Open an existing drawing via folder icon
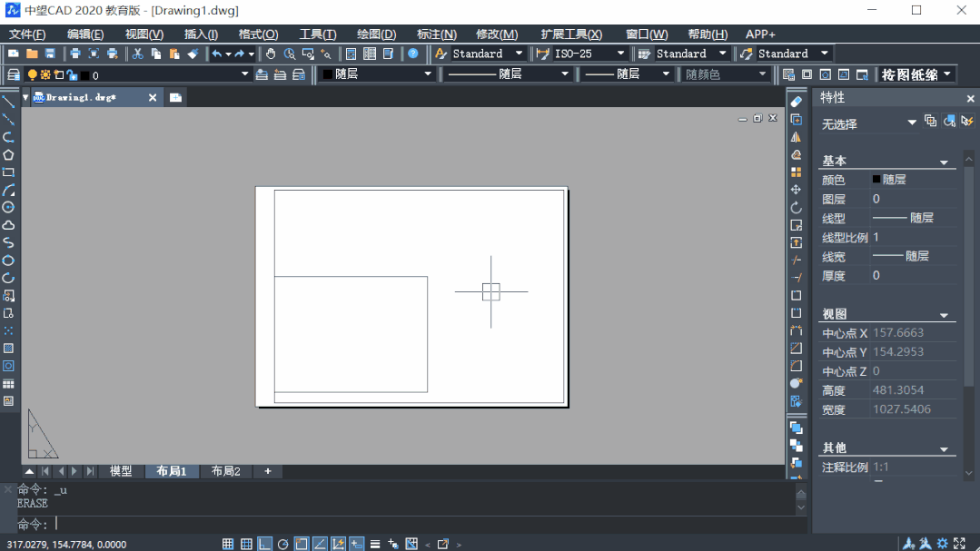The width and height of the screenshot is (980, 551). point(32,54)
